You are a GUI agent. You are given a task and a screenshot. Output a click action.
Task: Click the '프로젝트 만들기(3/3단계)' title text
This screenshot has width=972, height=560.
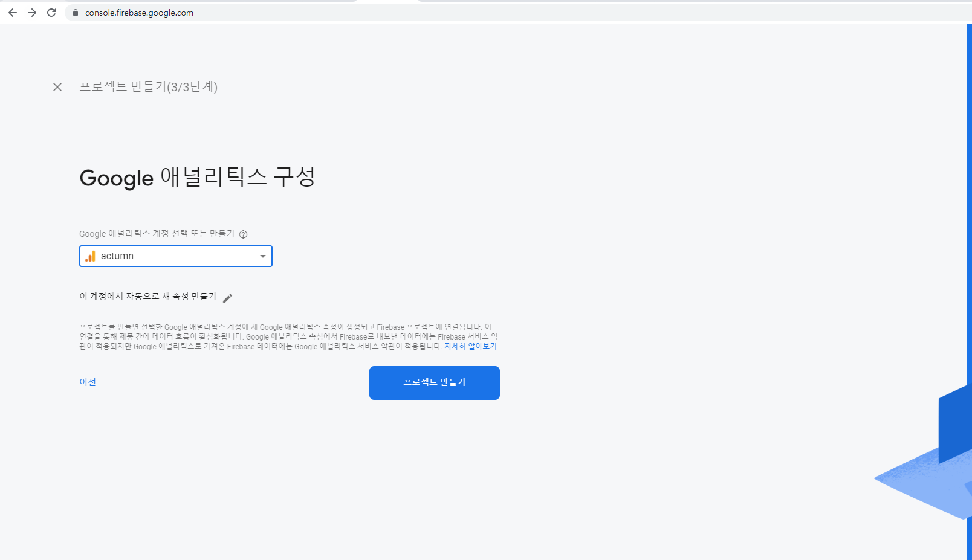[149, 86]
